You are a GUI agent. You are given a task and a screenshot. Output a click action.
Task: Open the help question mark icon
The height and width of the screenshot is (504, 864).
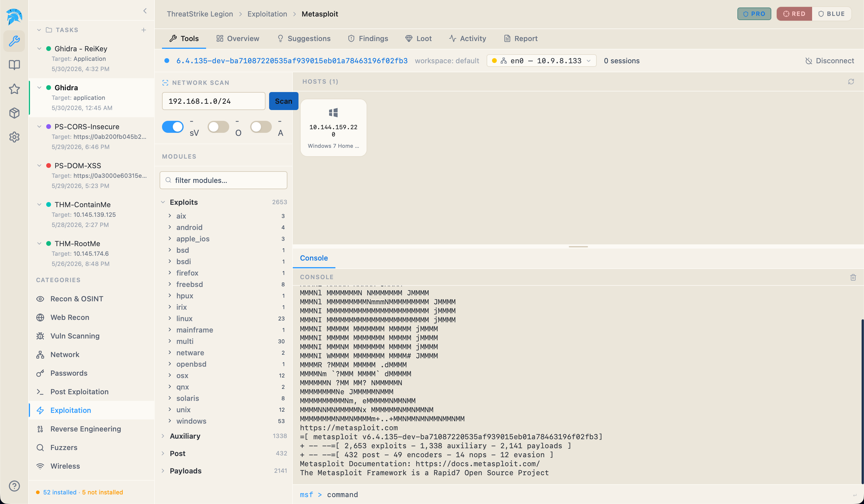pos(14,486)
